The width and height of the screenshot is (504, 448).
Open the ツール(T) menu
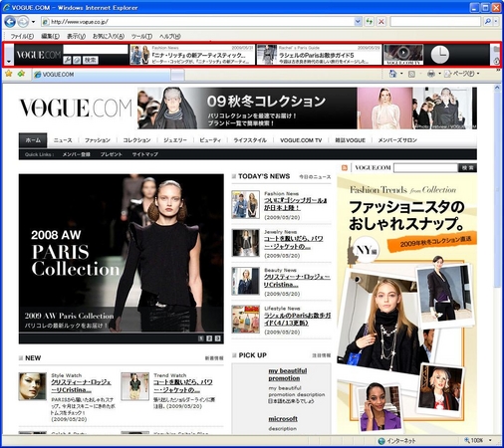141,36
